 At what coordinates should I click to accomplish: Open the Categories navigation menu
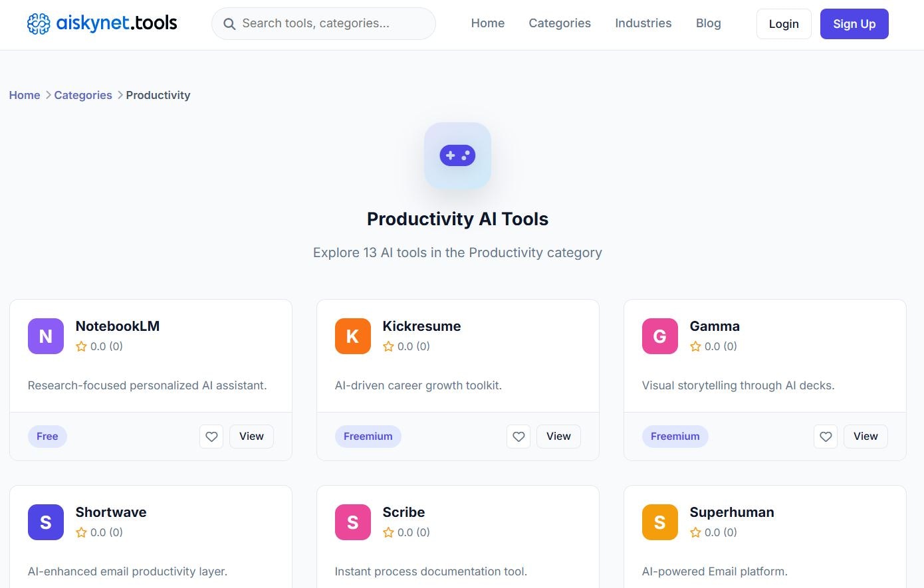tap(559, 23)
